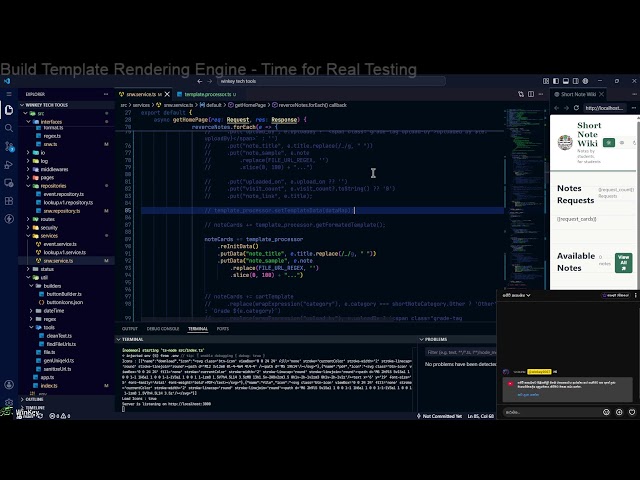
Task: Open lookup.v1.repository.ts file
Action: point(68,202)
